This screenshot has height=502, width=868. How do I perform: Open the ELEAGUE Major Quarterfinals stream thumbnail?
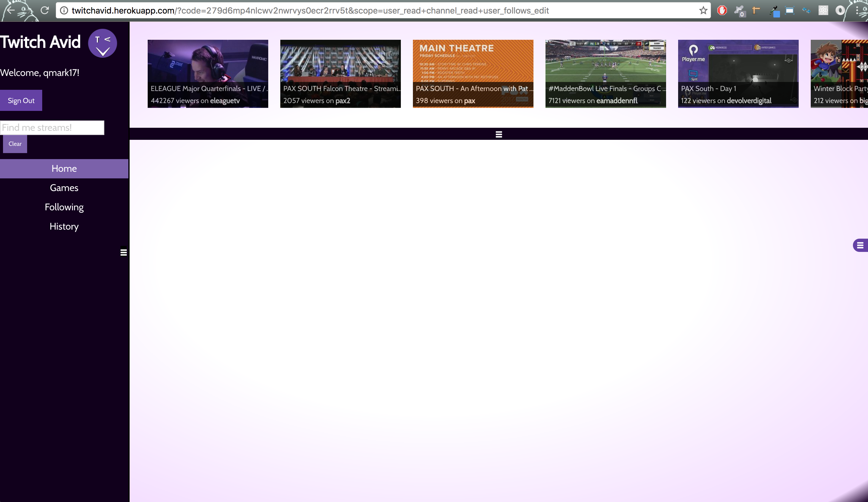point(208,74)
